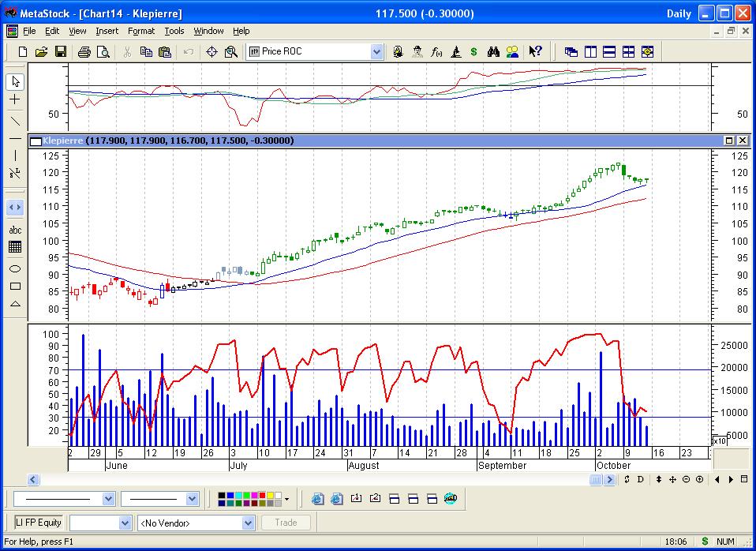This screenshot has height=551, width=756.
Task: Click the green dollar sign toolbar icon
Action: pos(473,52)
